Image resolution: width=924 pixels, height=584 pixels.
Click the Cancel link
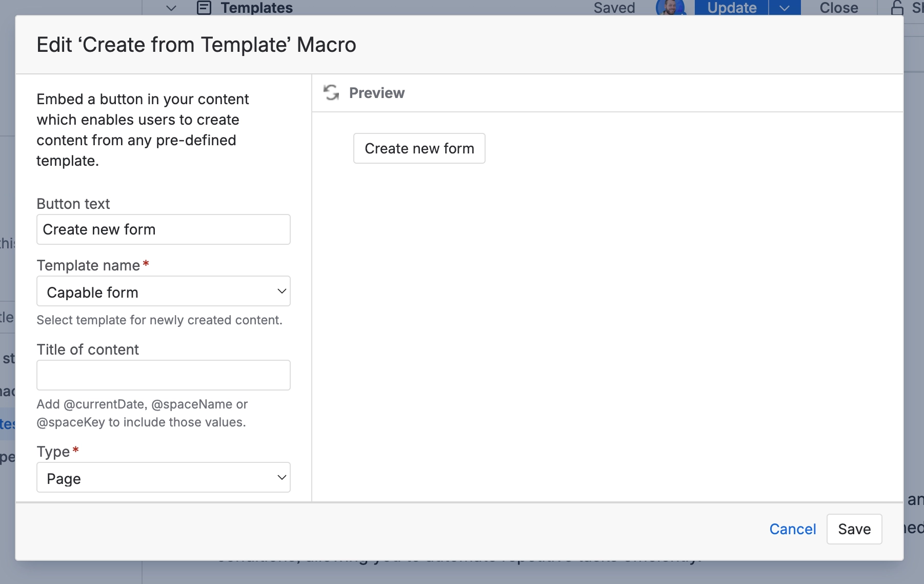793,529
